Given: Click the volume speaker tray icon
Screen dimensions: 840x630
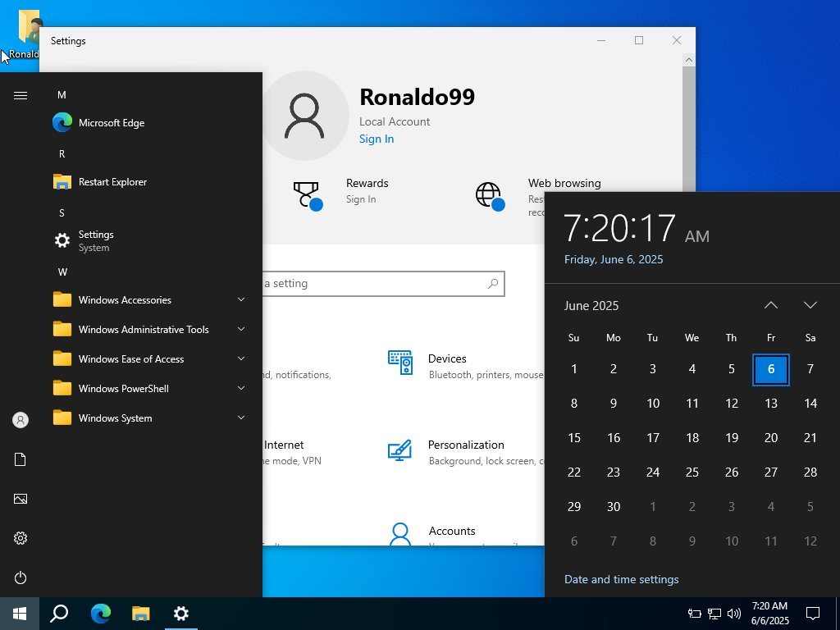Looking at the screenshot, I should (x=734, y=614).
